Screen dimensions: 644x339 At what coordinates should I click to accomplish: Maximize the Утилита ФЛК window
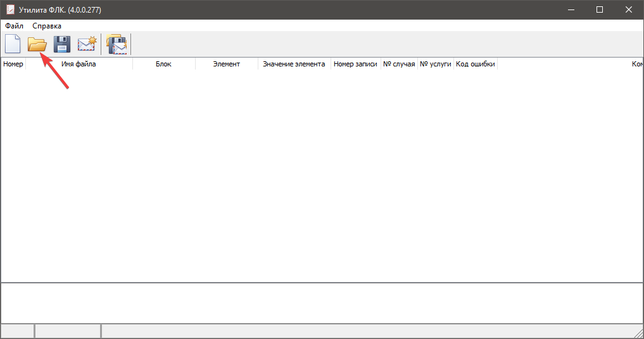point(600,9)
